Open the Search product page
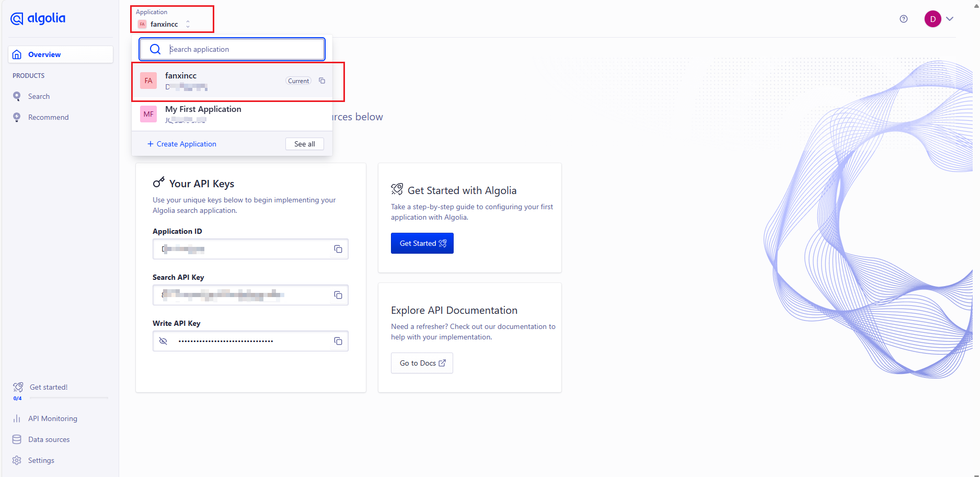The image size is (980, 477). coord(39,96)
